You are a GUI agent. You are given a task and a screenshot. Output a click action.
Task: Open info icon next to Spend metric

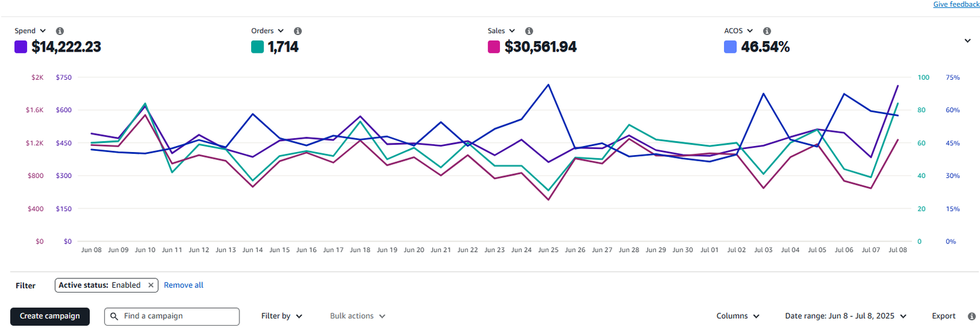[x=60, y=31]
